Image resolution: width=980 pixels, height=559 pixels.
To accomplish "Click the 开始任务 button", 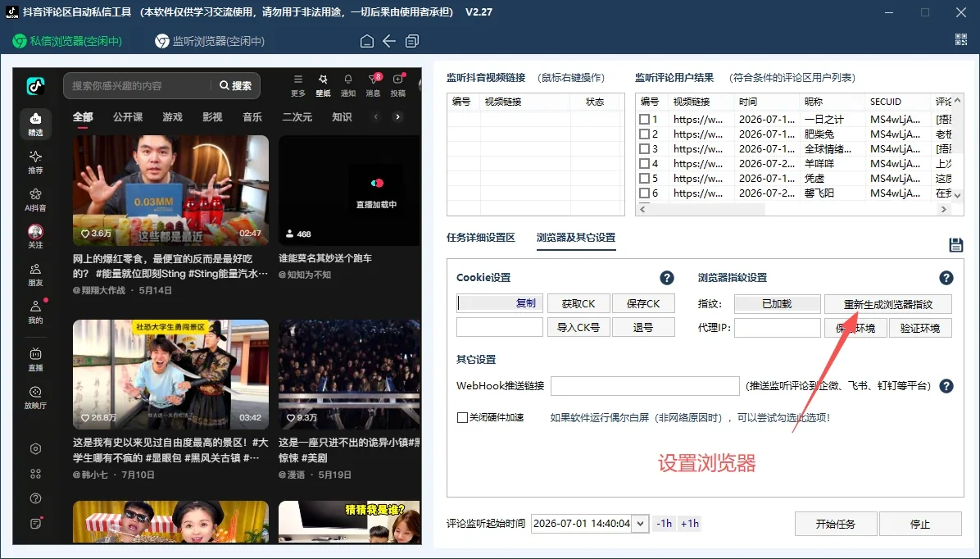I will pyautogui.click(x=836, y=524).
